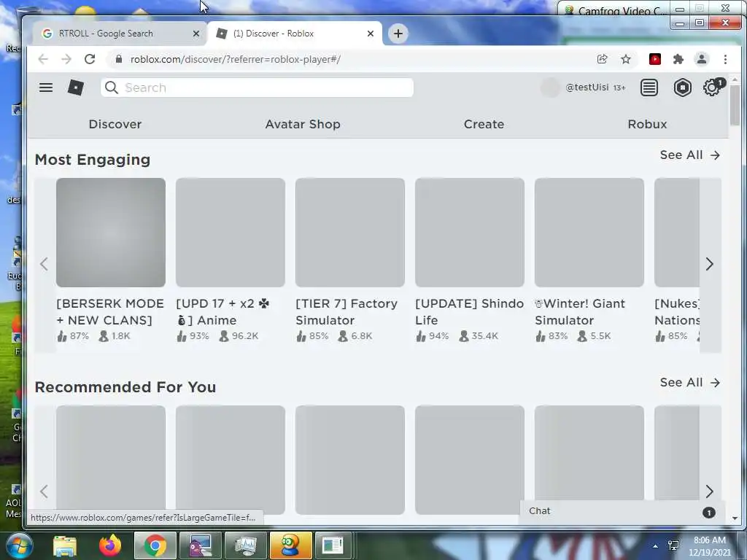Viewport: 747px width, 560px height.
Task: Click the magnifier icon in Roblox search
Action: [112, 87]
